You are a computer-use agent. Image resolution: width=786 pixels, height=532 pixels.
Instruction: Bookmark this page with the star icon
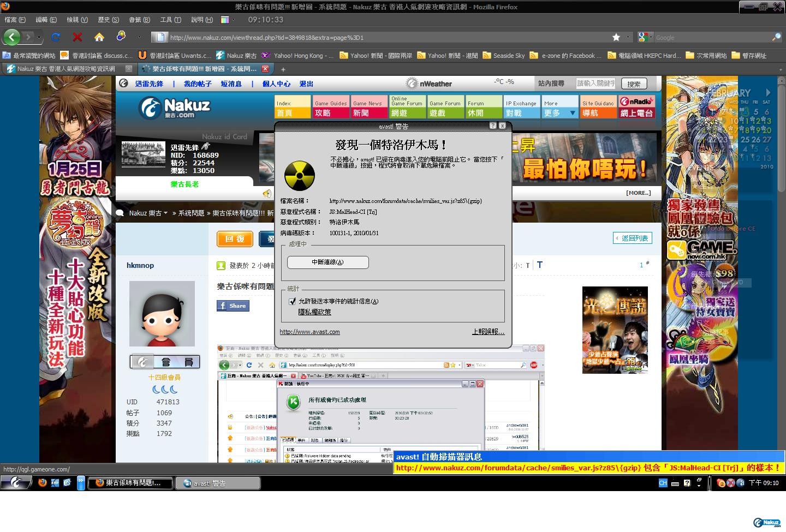pyautogui.click(x=616, y=37)
